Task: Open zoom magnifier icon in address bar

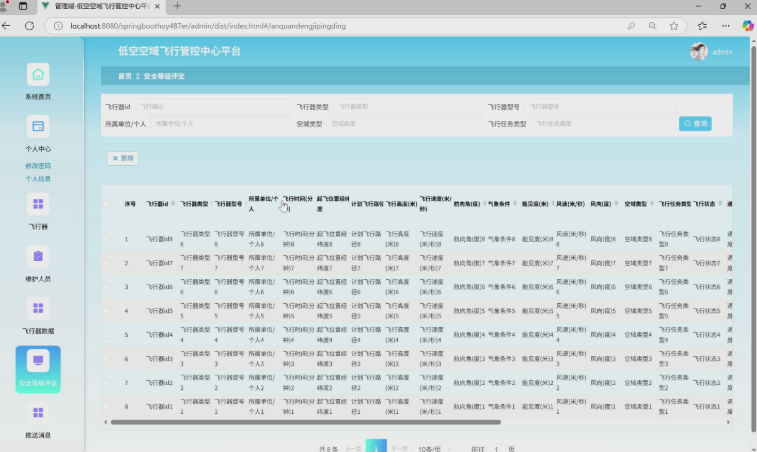Action: pyautogui.click(x=652, y=26)
